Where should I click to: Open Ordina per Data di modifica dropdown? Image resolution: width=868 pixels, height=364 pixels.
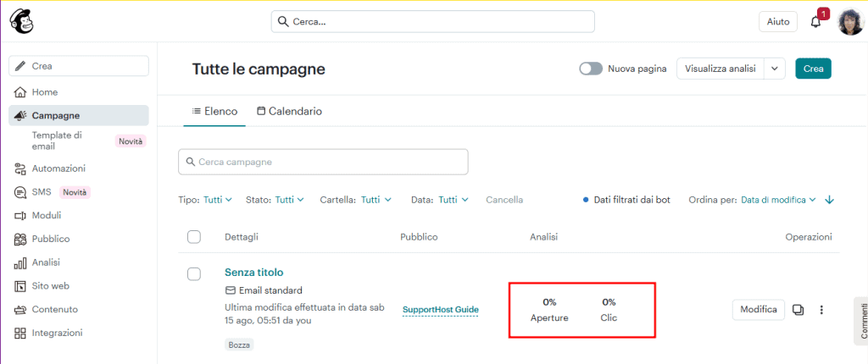click(778, 200)
